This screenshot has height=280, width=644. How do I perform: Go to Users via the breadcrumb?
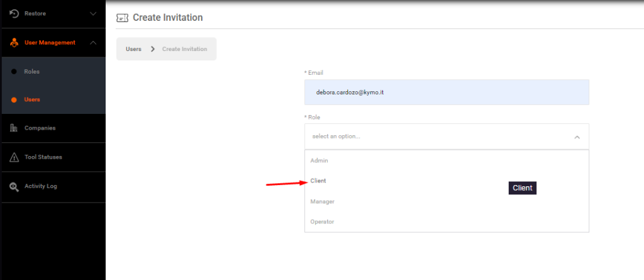pyautogui.click(x=133, y=49)
